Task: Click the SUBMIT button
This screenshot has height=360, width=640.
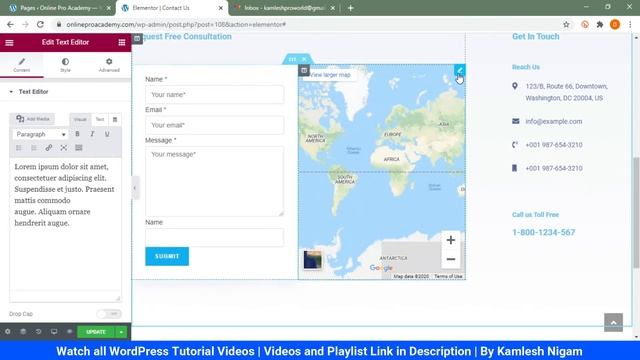Action: coord(167,256)
